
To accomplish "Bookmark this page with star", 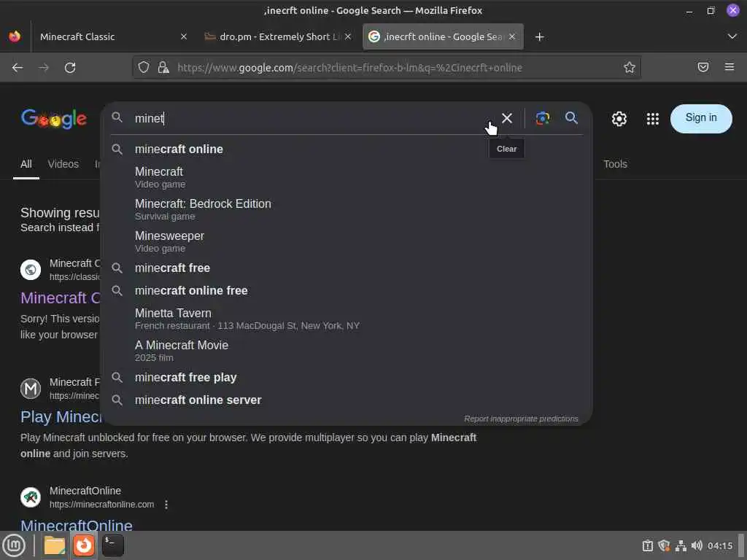I will [630, 68].
